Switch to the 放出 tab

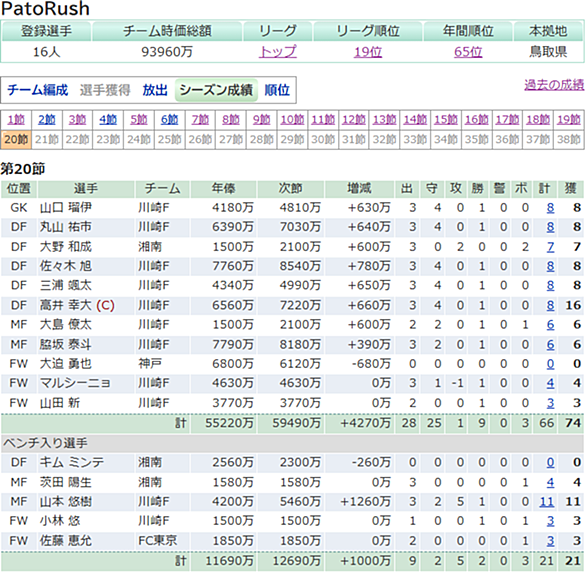pyautogui.click(x=155, y=90)
